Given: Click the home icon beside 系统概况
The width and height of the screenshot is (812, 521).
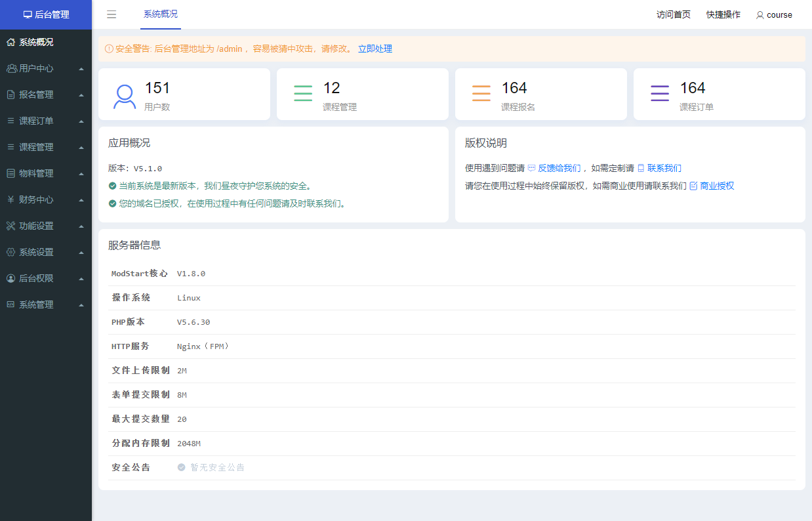Looking at the screenshot, I should tap(11, 42).
